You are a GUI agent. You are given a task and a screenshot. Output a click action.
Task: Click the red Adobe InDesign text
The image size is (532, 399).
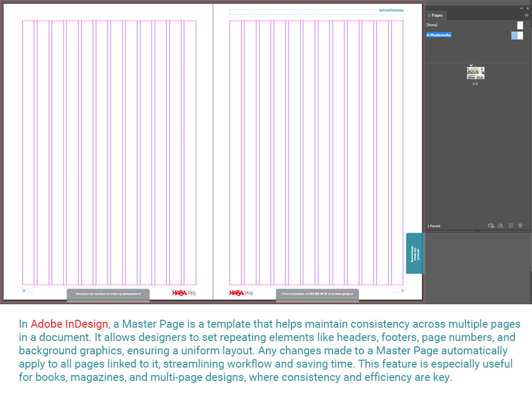(x=69, y=324)
